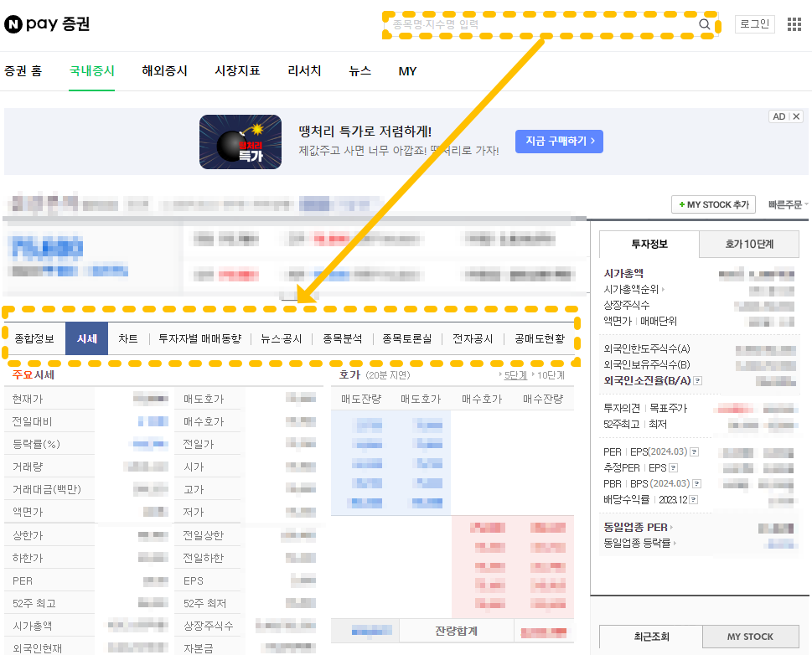Screen dimensions: 812x655
Task: Expand 시가총액순위 arrow link
Action: pyautogui.click(x=634, y=290)
